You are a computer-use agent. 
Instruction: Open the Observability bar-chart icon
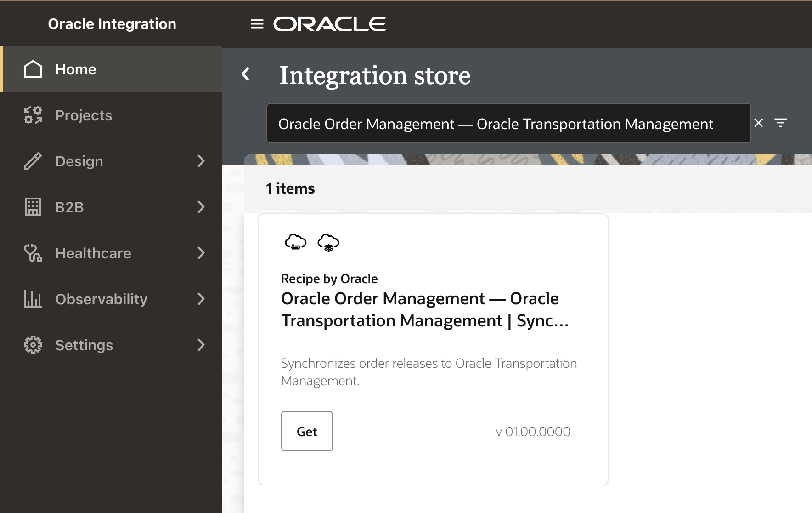tap(33, 299)
